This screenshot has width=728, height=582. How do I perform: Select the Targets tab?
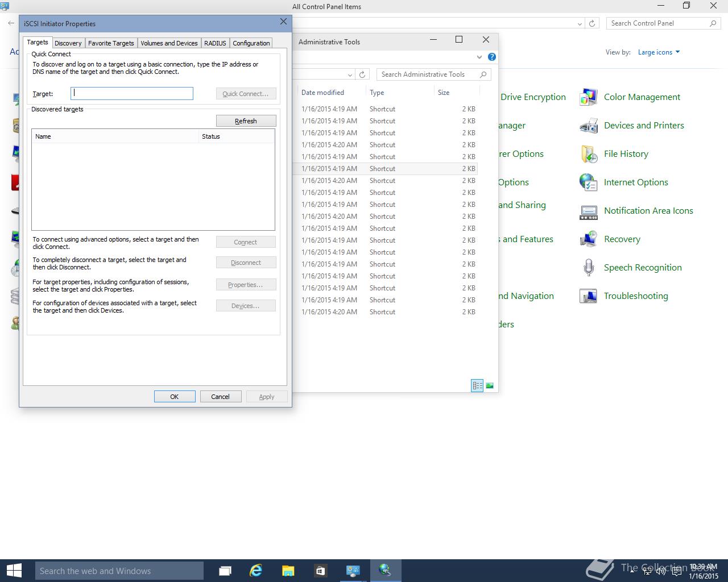(x=38, y=42)
